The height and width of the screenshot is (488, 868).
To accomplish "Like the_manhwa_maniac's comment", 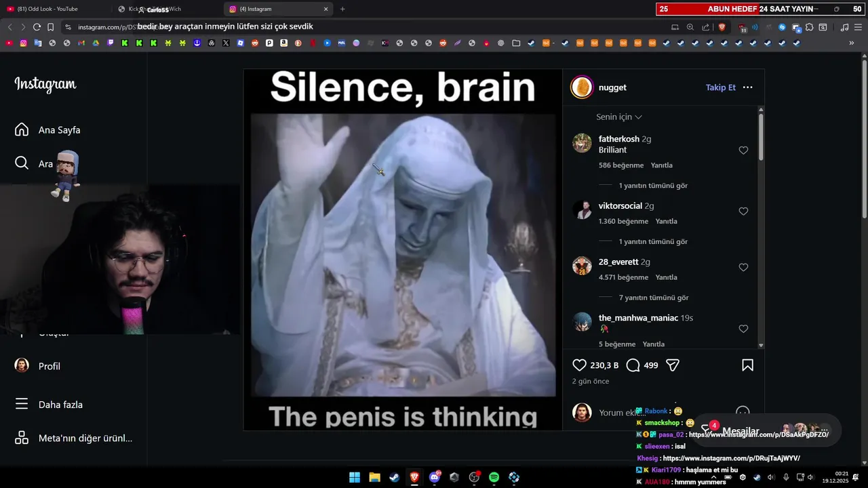I will (x=743, y=329).
